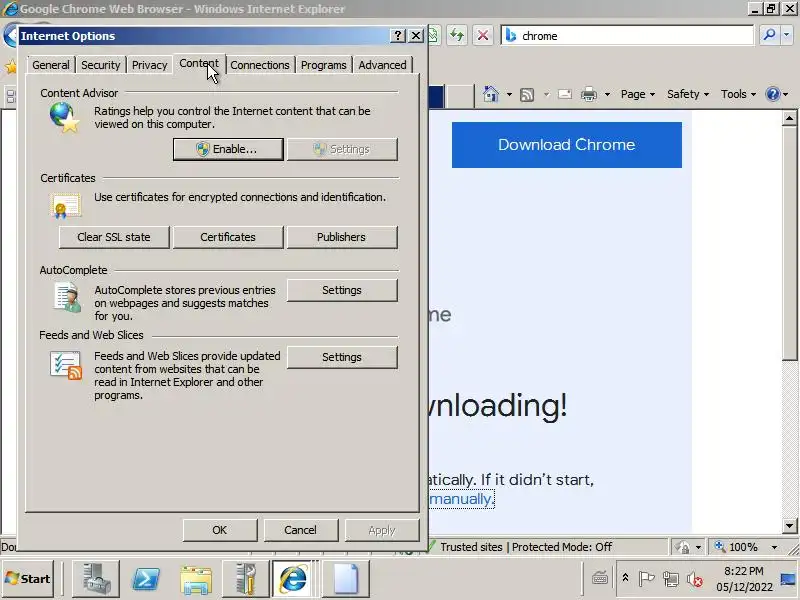Click the 100% zoom level button
Screen dimensions: 800x600
[738, 547]
